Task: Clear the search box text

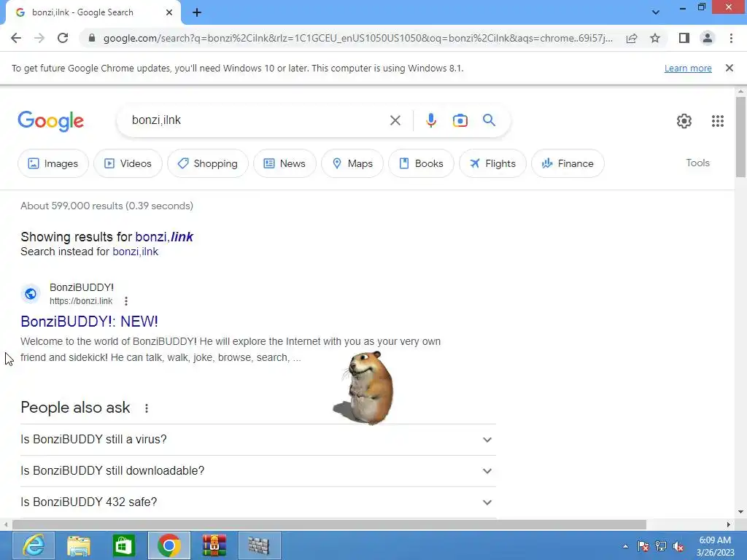Action: tap(395, 120)
